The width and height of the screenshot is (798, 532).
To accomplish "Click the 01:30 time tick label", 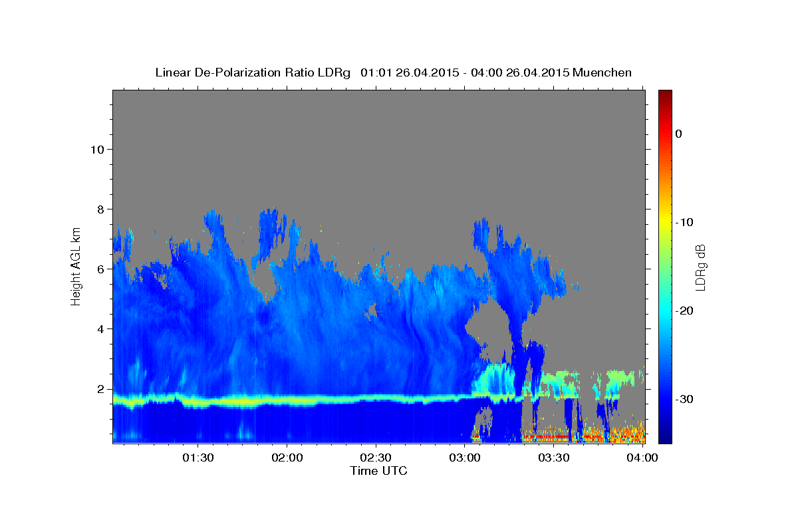I will point(198,458).
